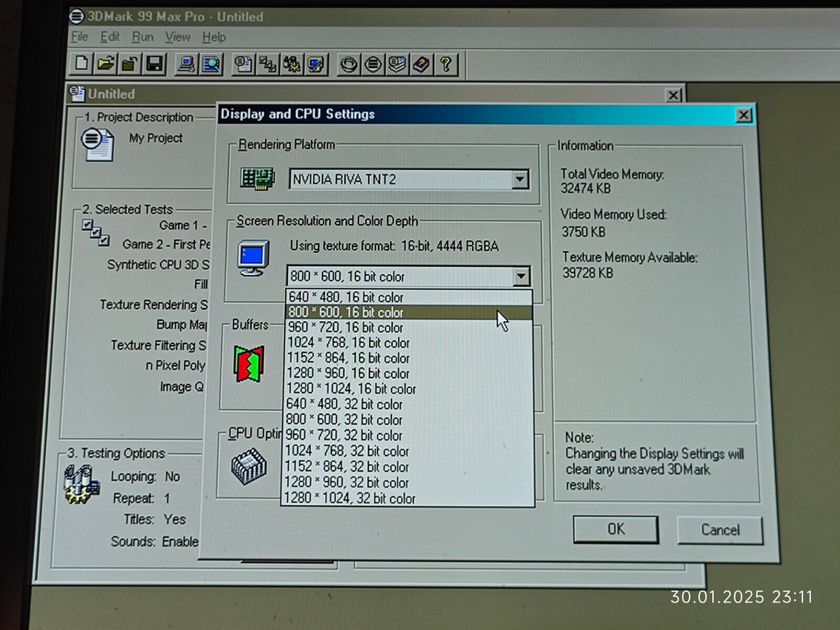
Task: Click the Texture Filtering test entry
Action: coord(159,345)
